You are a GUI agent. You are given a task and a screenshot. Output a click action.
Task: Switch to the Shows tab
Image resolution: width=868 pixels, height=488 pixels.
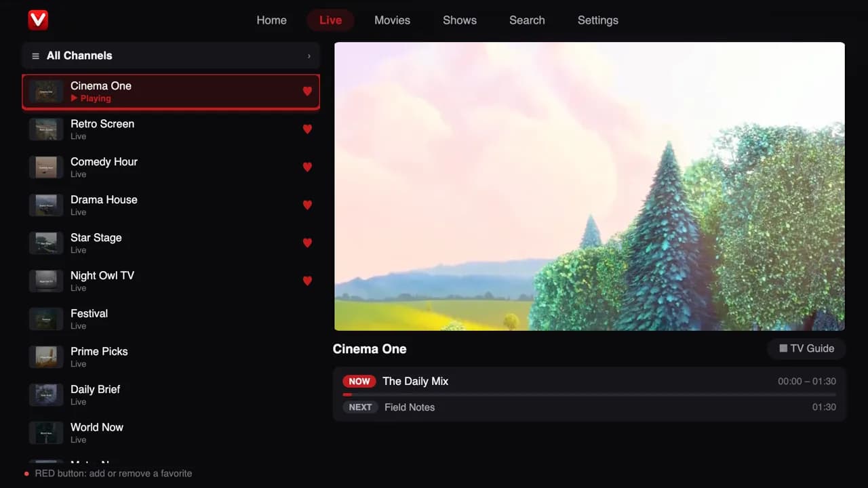pyautogui.click(x=460, y=20)
